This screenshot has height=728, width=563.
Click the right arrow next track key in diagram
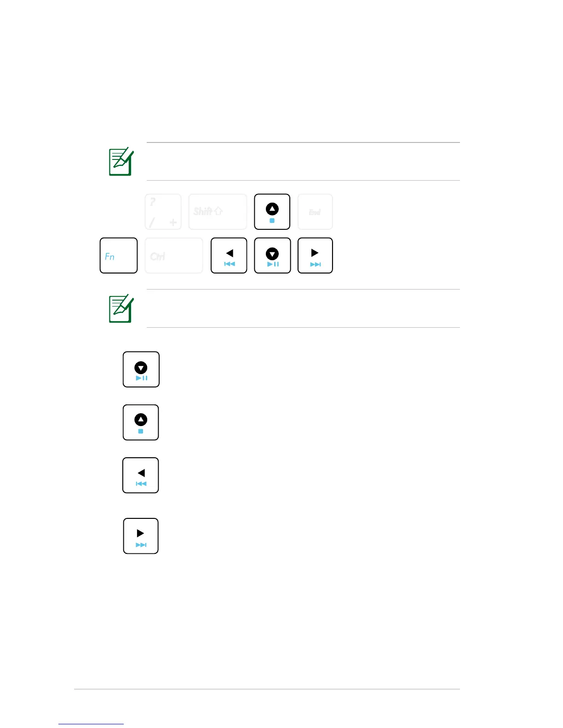tap(315, 256)
